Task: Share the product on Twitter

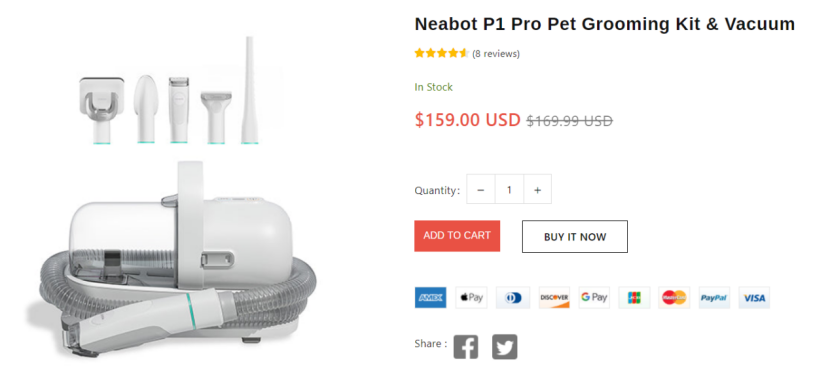Action: [x=504, y=347]
